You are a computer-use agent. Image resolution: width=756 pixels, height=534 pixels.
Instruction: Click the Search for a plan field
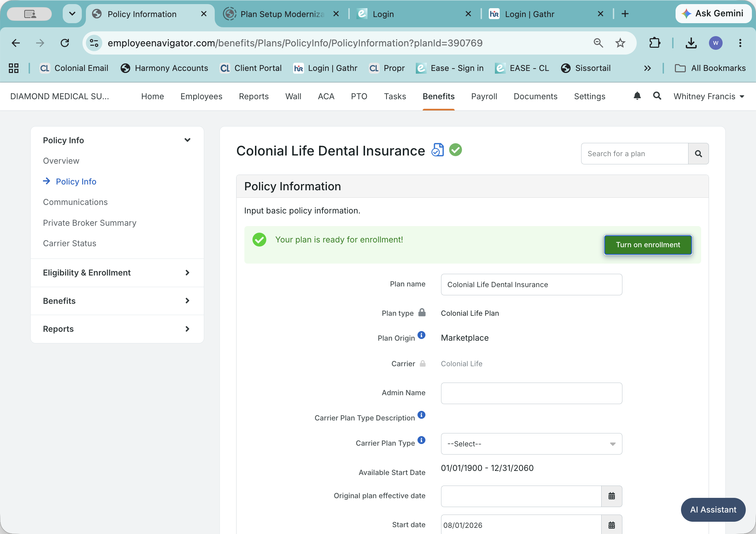click(635, 154)
